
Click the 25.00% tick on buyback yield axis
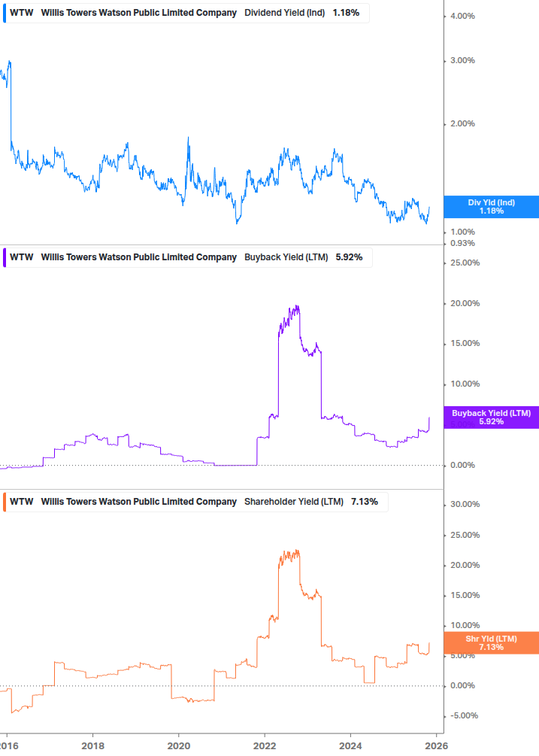[x=465, y=263]
